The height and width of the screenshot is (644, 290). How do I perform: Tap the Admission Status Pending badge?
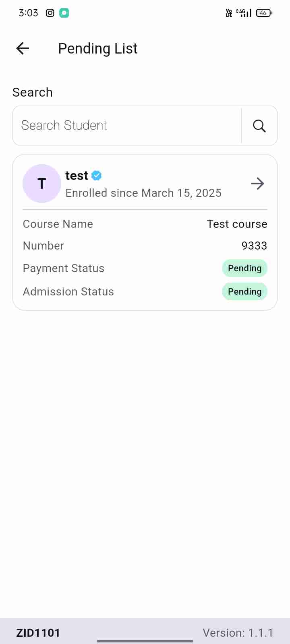pos(244,292)
